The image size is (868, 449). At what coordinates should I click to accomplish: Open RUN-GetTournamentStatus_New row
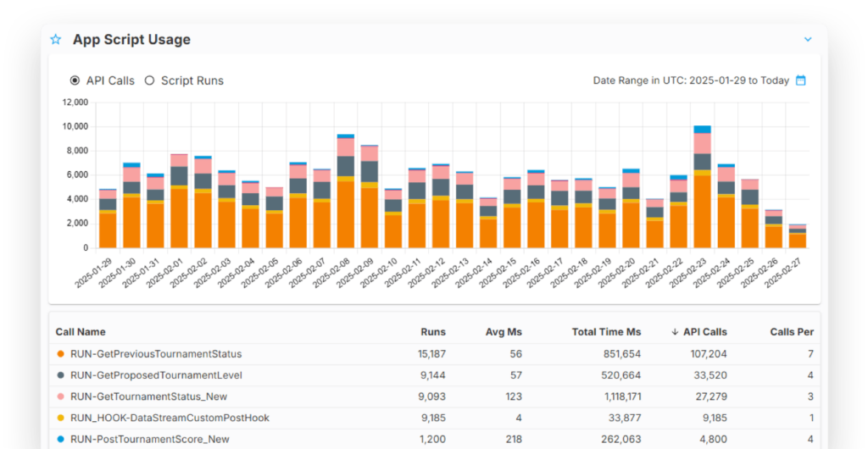click(435, 396)
